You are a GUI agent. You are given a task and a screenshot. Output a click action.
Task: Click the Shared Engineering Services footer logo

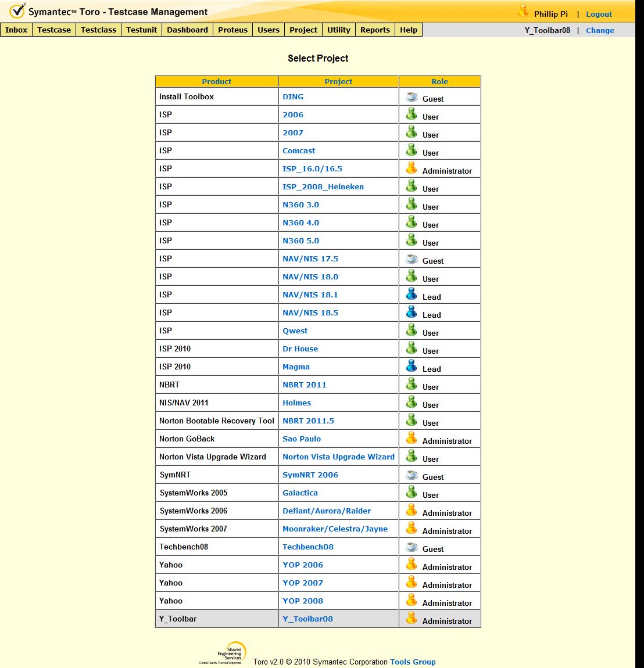click(223, 653)
